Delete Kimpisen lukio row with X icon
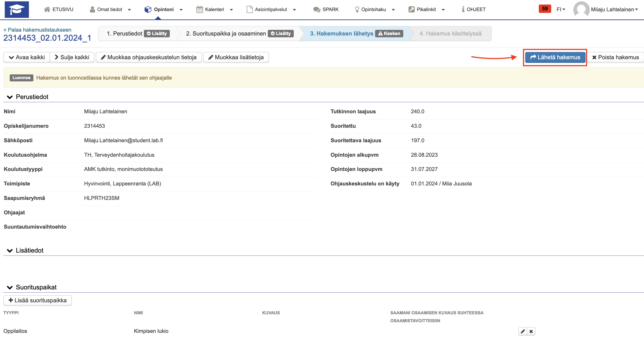This screenshot has height=348, width=644. [x=531, y=331]
